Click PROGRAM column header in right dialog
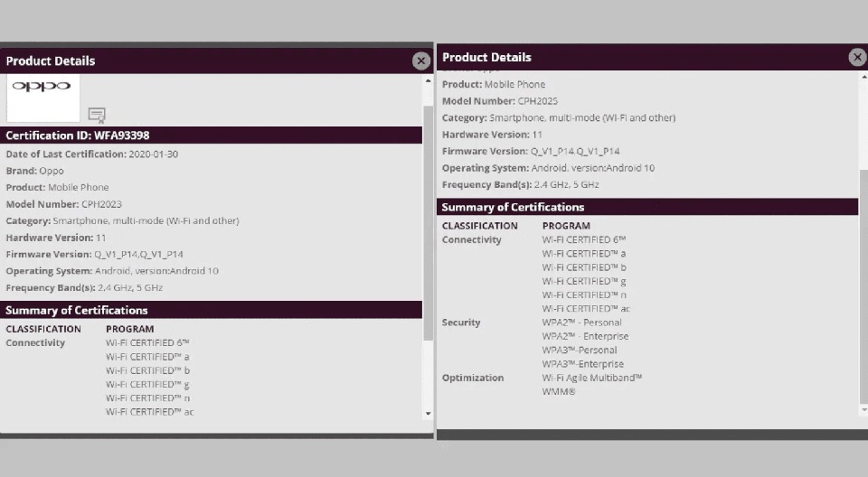The height and width of the screenshot is (477, 868). pos(566,226)
